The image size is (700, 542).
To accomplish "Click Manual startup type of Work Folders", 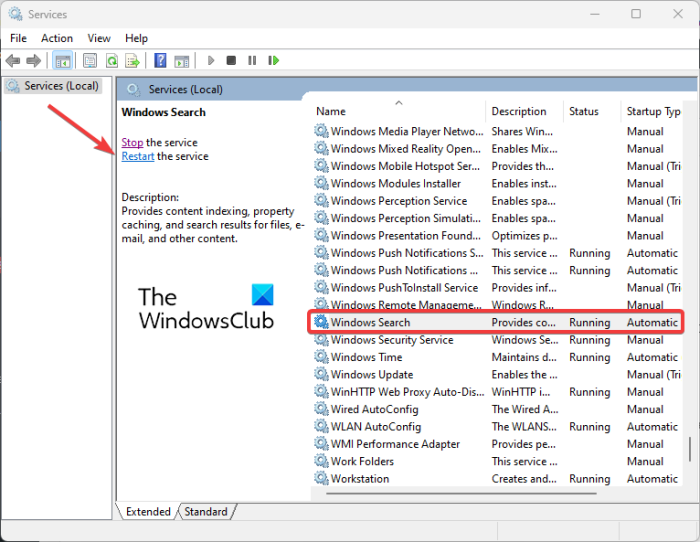I will click(x=645, y=461).
